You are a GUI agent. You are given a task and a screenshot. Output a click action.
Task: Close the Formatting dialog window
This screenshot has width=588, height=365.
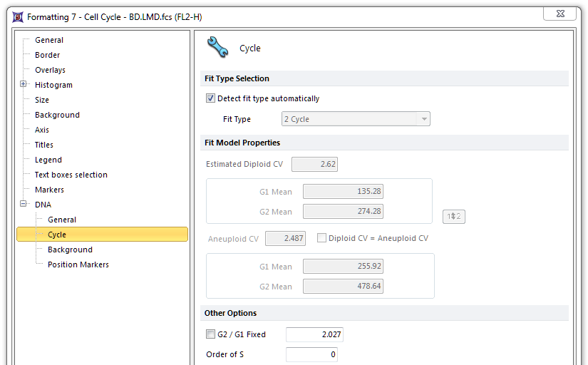(559, 15)
